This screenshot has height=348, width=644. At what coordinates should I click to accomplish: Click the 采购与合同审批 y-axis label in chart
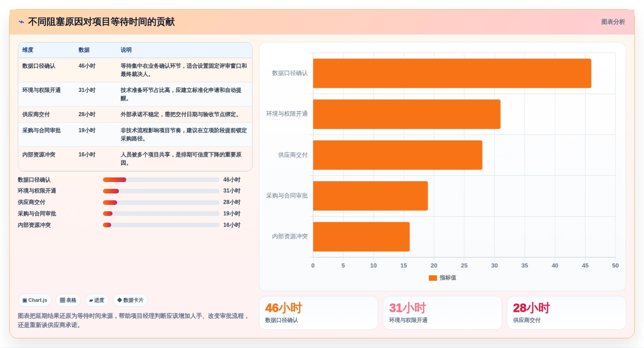287,196
